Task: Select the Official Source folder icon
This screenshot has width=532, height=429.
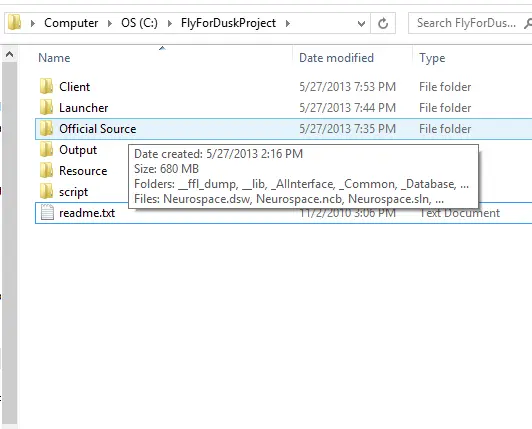Action: pos(46,128)
